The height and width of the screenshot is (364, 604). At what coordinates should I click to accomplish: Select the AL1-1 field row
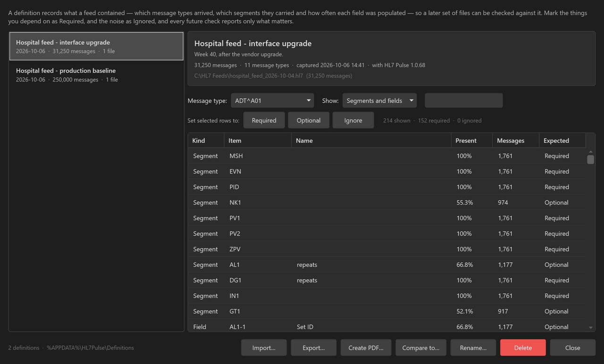[387, 326]
